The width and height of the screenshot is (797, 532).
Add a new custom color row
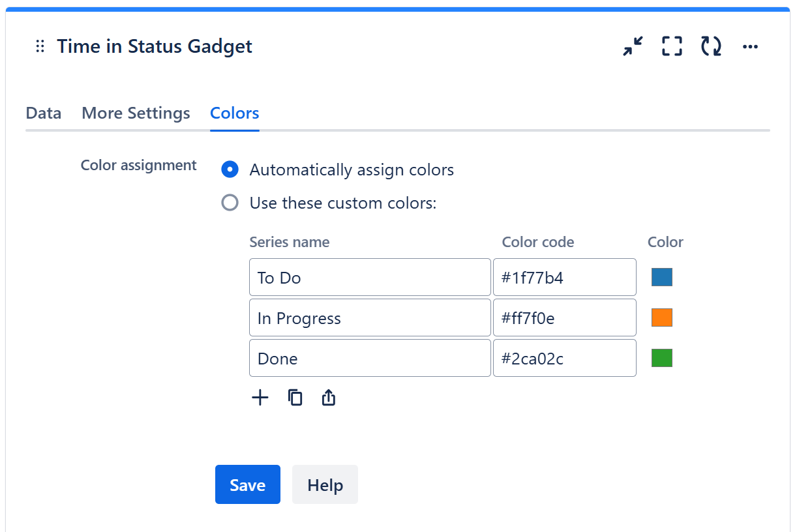pos(260,398)
